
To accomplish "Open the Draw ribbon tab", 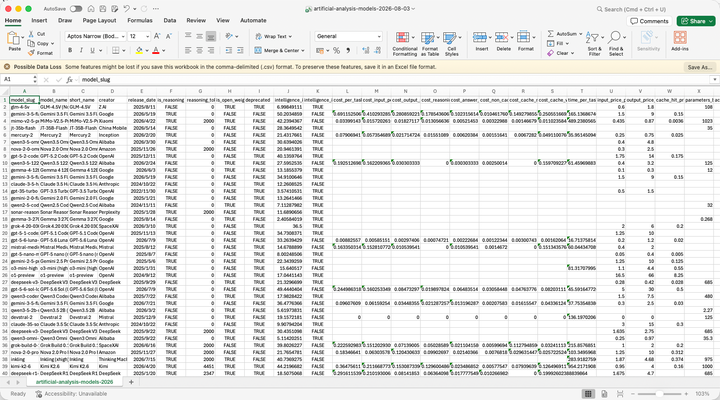I will pos(65,20).
